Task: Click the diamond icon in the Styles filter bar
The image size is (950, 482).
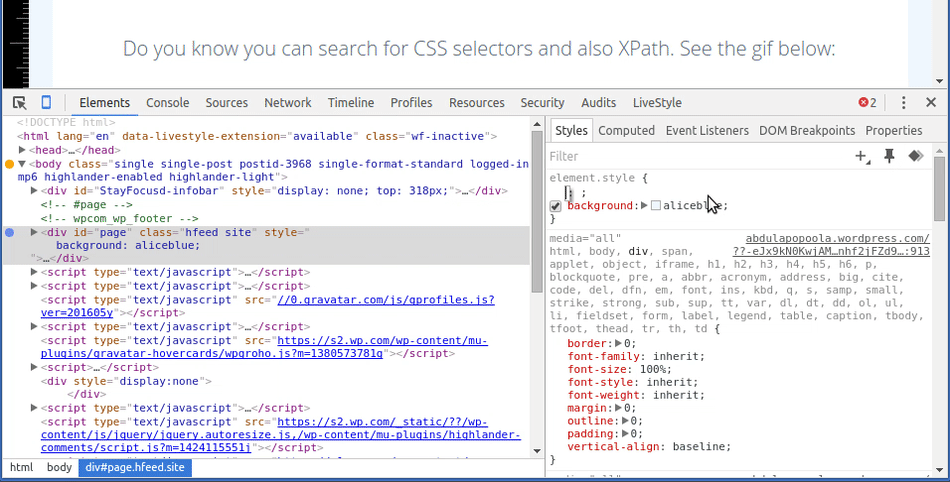Action: coord(914,156)
